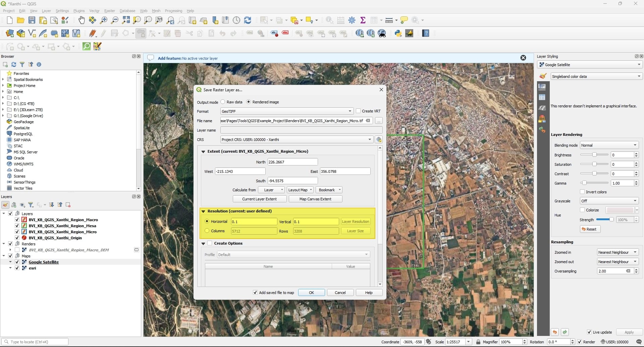
Task: Open the Processing menu
Action: (x=173, y=11)
